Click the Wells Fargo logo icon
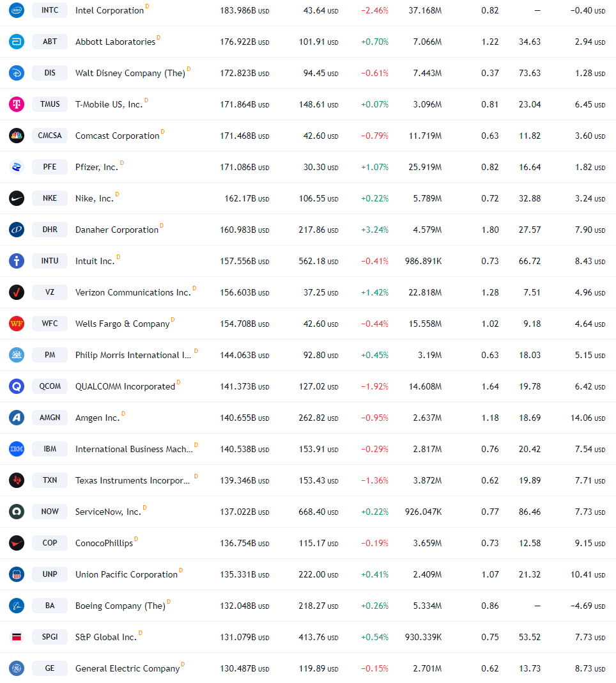The width and height of the screenshot is (616, 683). 17,324
